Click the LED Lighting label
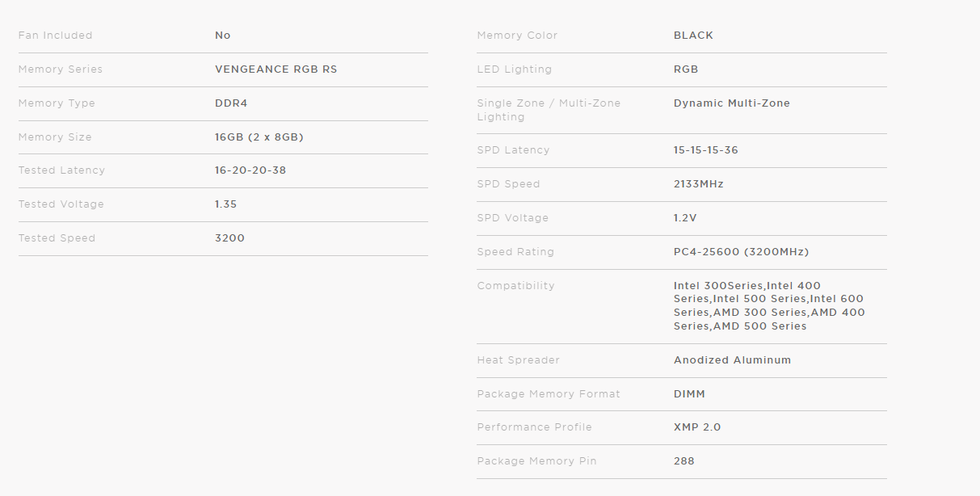Viewport: 980px width, 496px height. (x=514, y=69)
